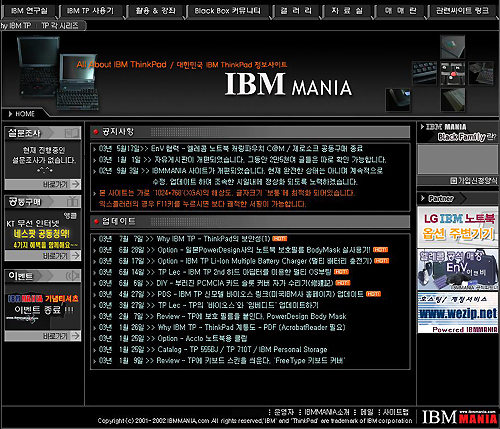Open Li-Ion Multiple Battery Charger entry
The height and width of the screenshot is (429, 500).
tap(265, 261)
